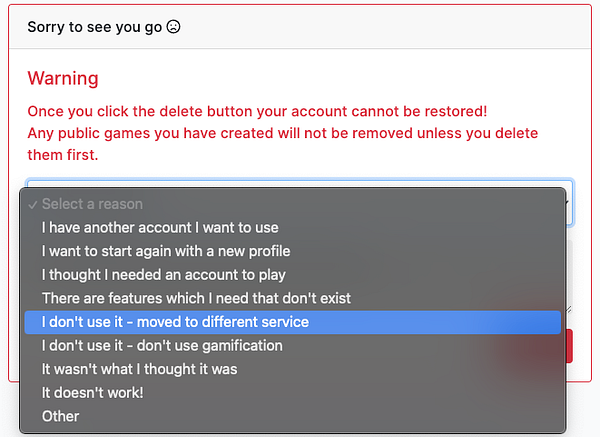600x437 pixels.
Task: Select 'I have another account I want to use'
Action: click(x=160, y=228)
